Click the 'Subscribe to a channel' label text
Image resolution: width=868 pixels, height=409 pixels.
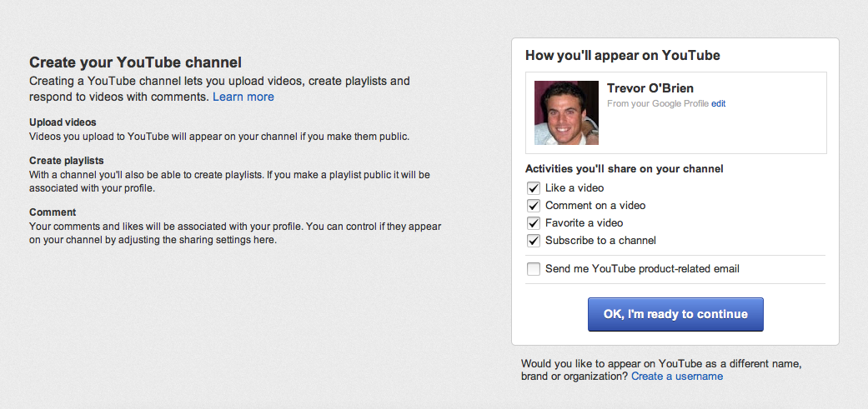coord(600,241)
